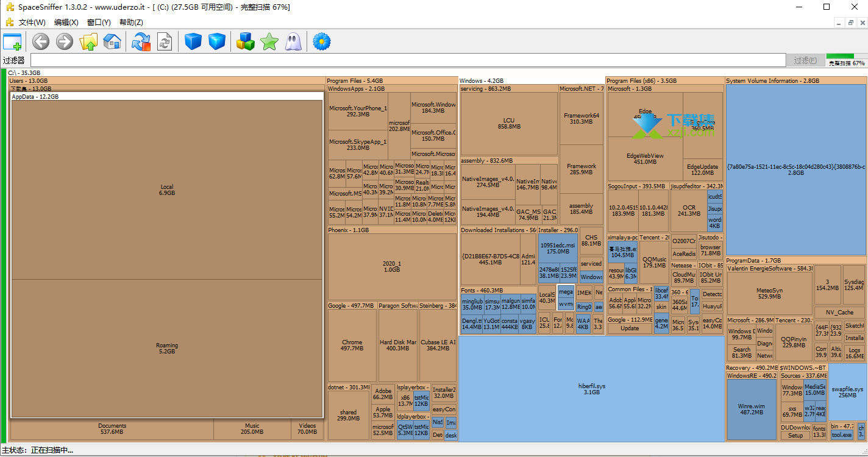868x457 pixels.
Task: Select the NativeImages_v4.0 274.5MB block
Action: point(488,182)
